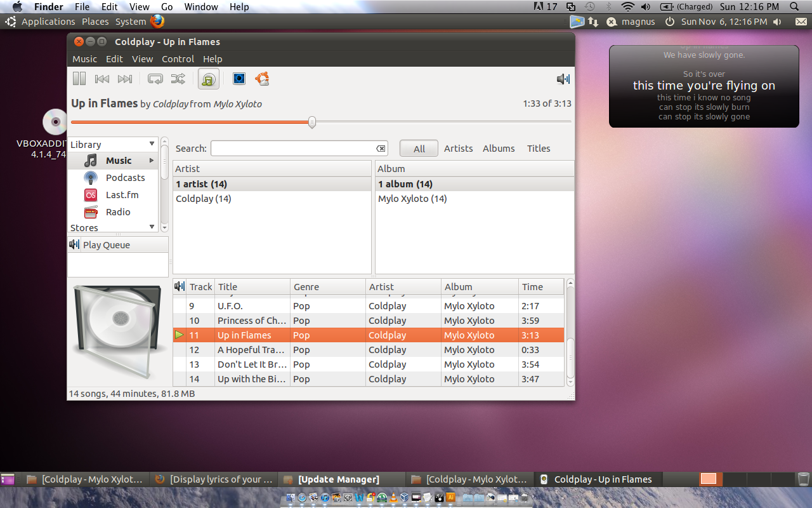Image resolution: width=812 pixels, height=508 pixels.
Task: Open the Help menu in Rhythmbox
Action: click(213, 58)
